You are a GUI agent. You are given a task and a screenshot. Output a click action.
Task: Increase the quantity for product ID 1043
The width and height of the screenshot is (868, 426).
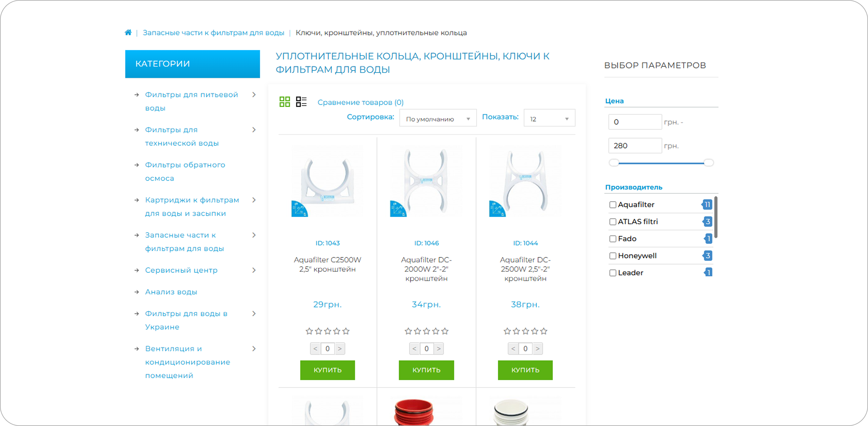coord(340,348)
